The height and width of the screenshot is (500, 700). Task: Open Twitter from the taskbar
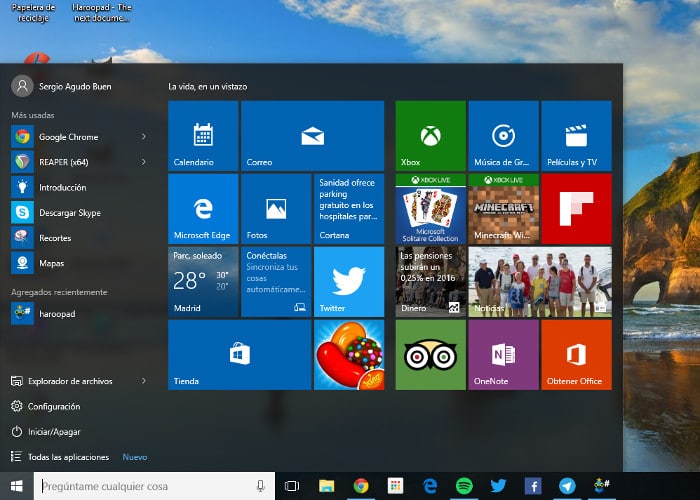point(498,486)
